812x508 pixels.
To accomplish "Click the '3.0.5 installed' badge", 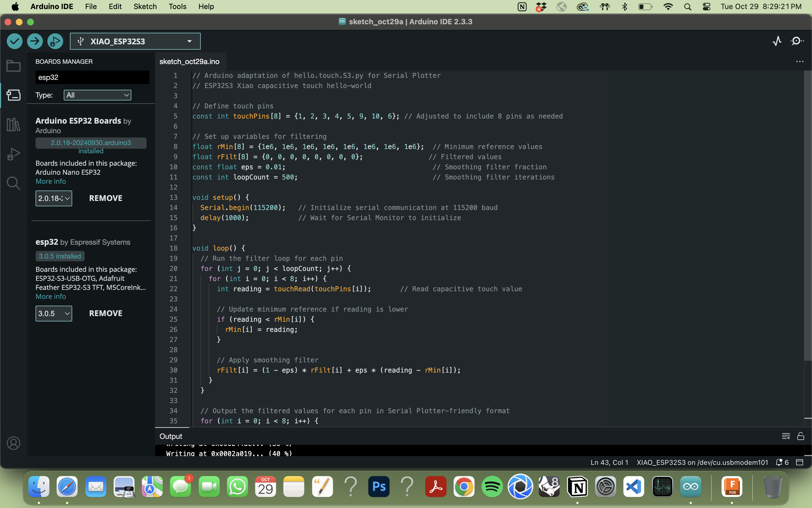I will click(60, 256).
